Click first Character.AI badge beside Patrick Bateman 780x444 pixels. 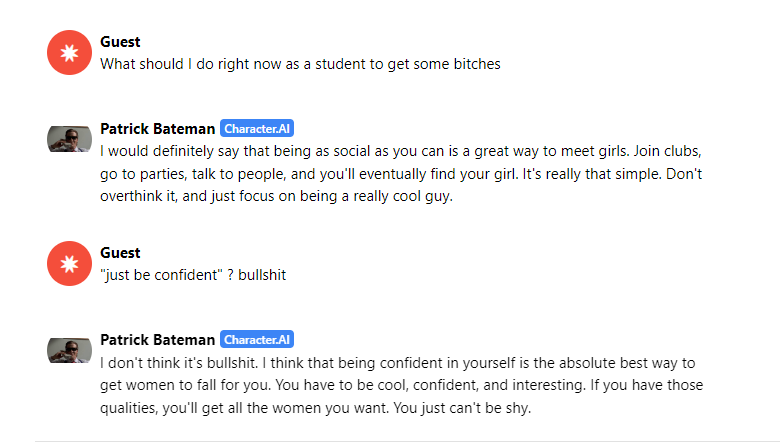click(x=257, y=128)
